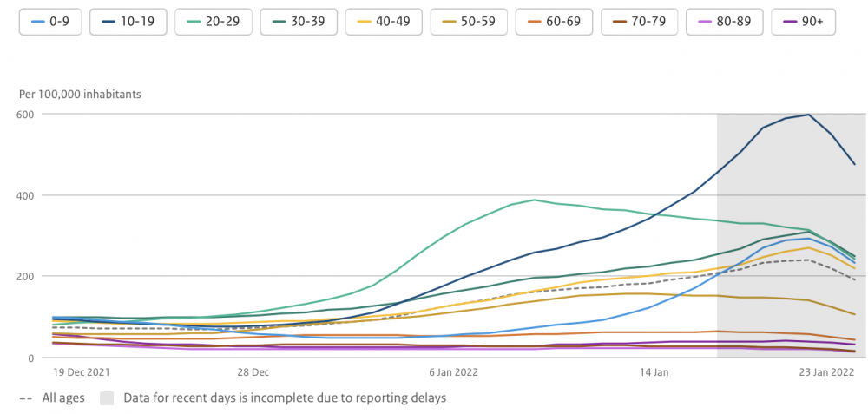868x414 pixels.
Task: Toggle the 20-29 age group series
Action: coord(214,22)
